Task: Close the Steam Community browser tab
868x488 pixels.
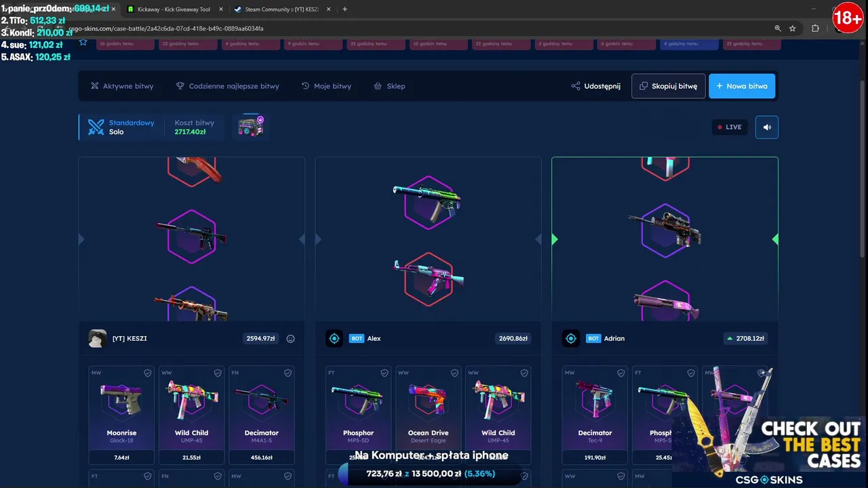Action: 329,9
